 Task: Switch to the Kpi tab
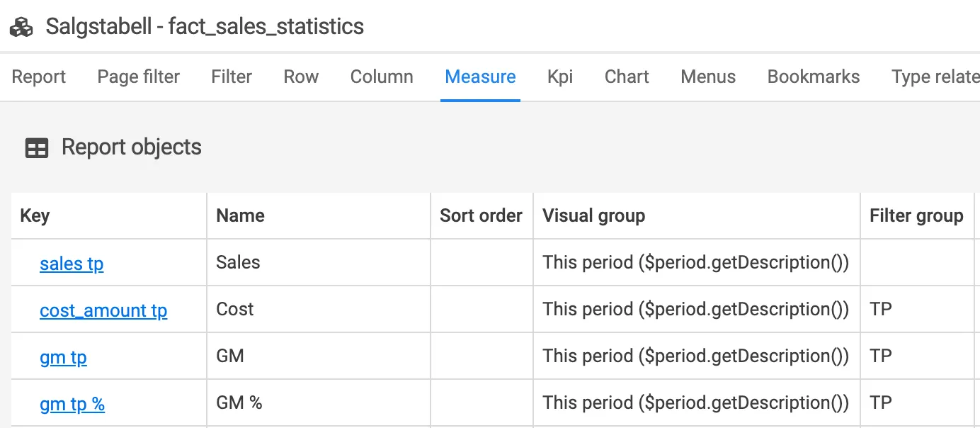coord(560,77)
